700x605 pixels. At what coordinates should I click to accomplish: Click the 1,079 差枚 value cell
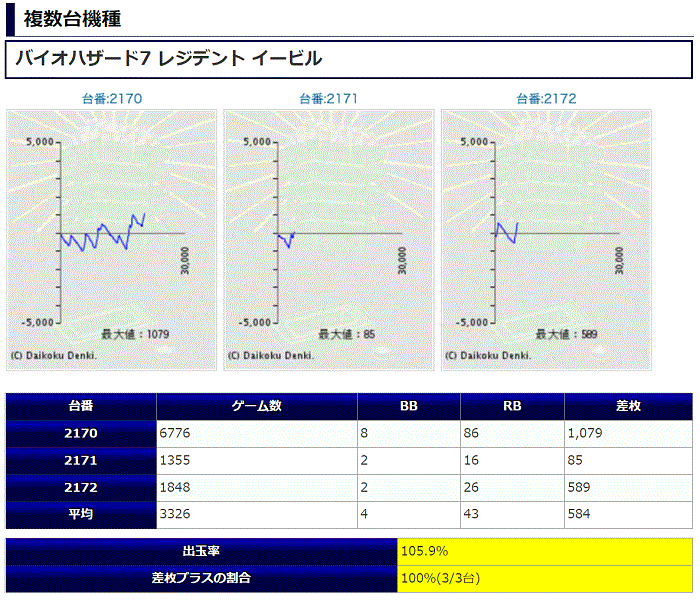[628, 434]
